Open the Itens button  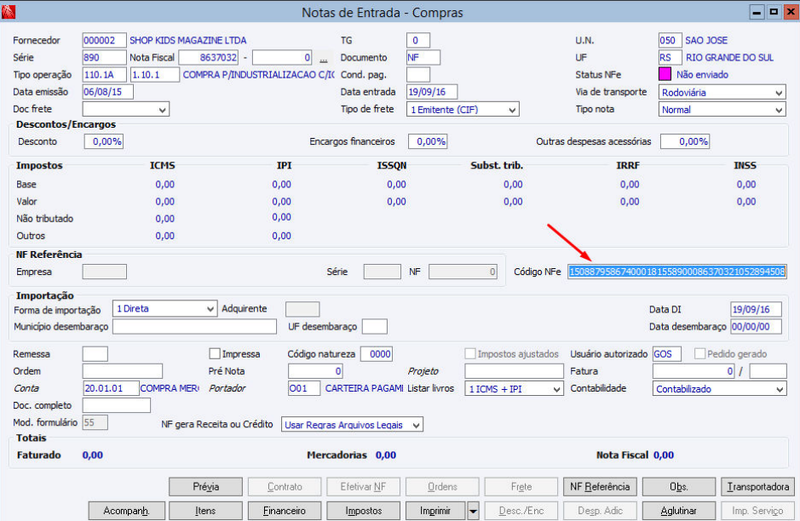[206, 510]
